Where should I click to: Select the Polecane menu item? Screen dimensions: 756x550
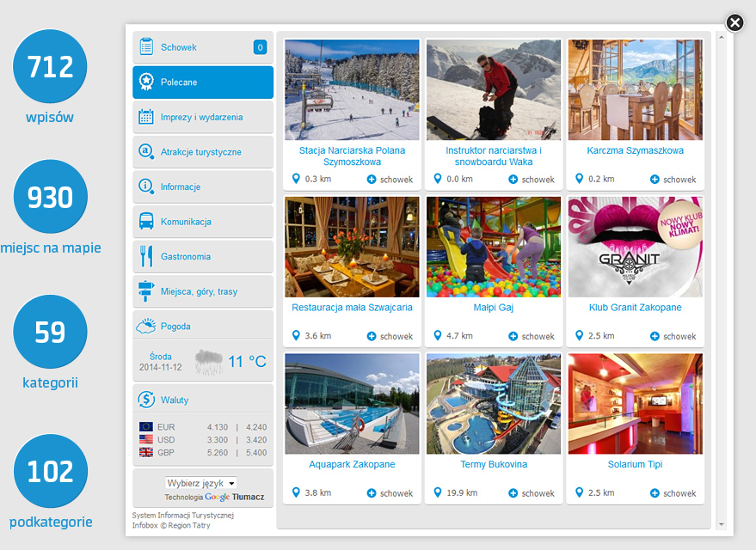pyautogui.click(x=203, y=82)
